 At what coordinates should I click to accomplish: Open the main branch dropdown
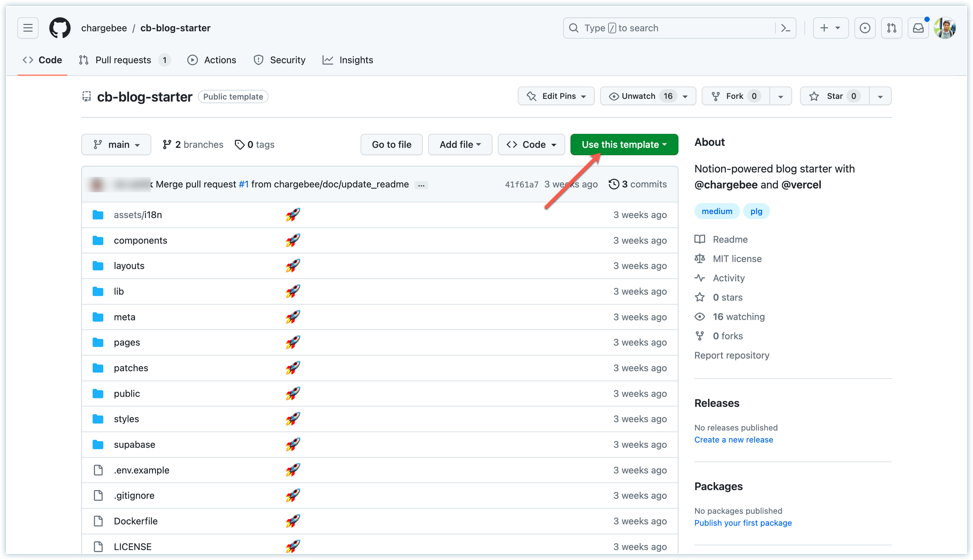coord(116,145)
